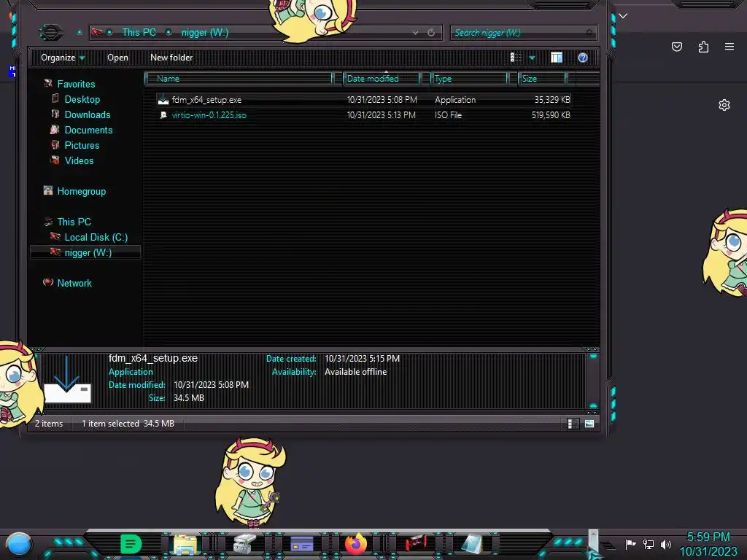
Task: Switch to details view in the status bar
Action: [x=573, y=424]
